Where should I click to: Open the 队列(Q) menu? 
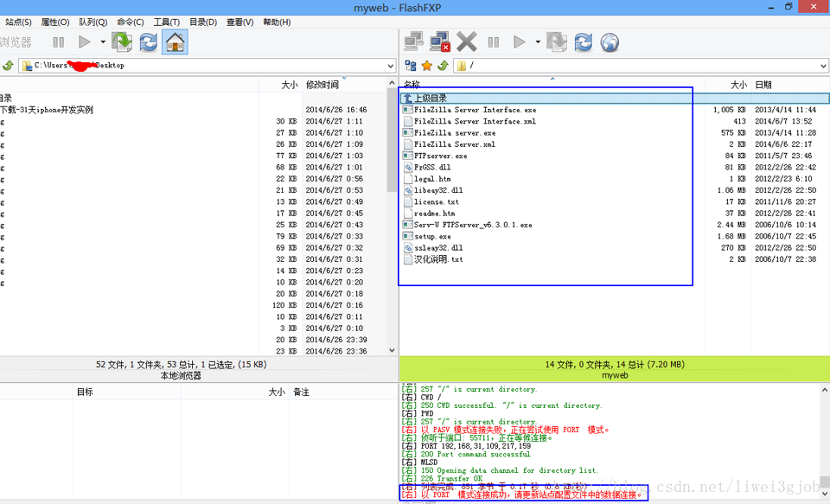click(93, 22)
